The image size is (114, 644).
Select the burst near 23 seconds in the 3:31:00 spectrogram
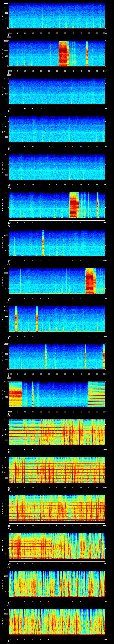pos(46,356)
